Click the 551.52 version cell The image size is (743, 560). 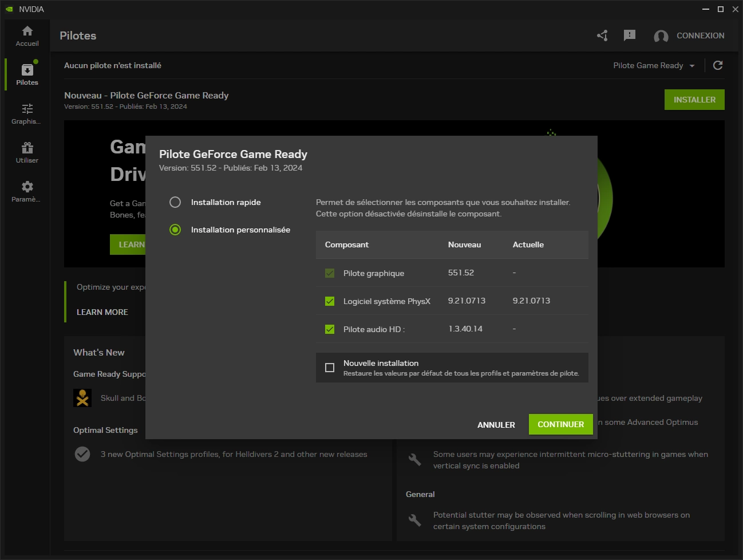[x=461, y=273]
